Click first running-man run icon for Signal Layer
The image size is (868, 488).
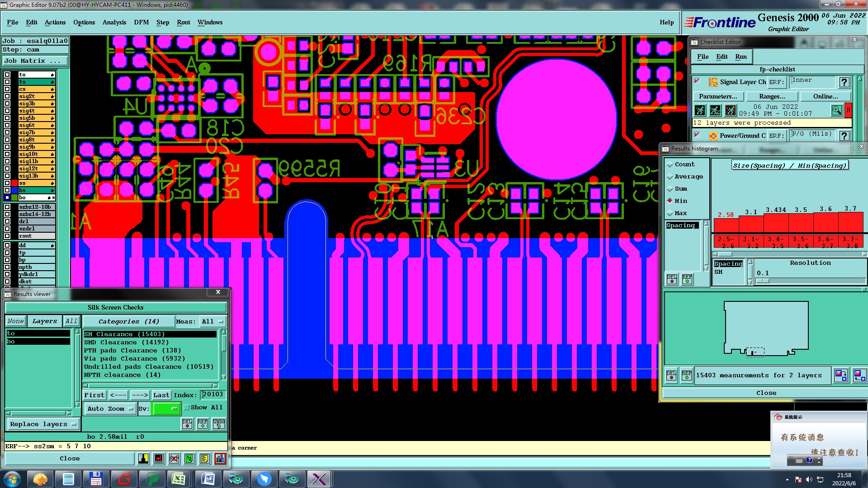[x=700, y=110]
